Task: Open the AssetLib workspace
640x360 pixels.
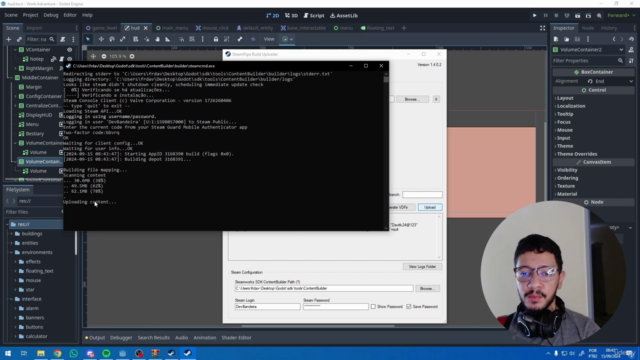Action: (344, 16)
